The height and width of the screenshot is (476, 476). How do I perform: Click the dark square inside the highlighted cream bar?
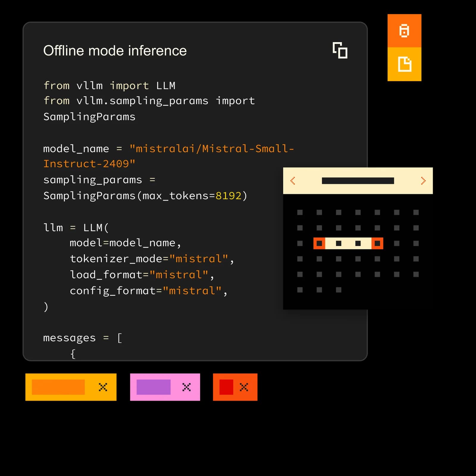click(338, 244)
